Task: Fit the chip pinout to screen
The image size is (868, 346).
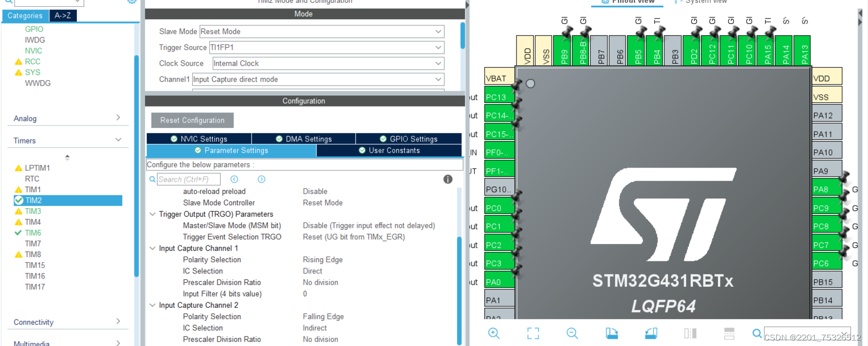Action: 533,333
